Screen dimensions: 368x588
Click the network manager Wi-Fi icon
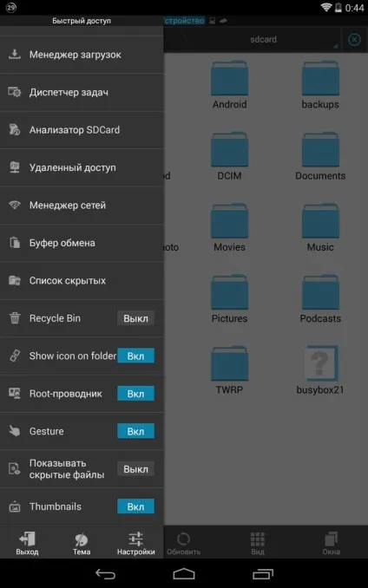[x=15, y=205]
